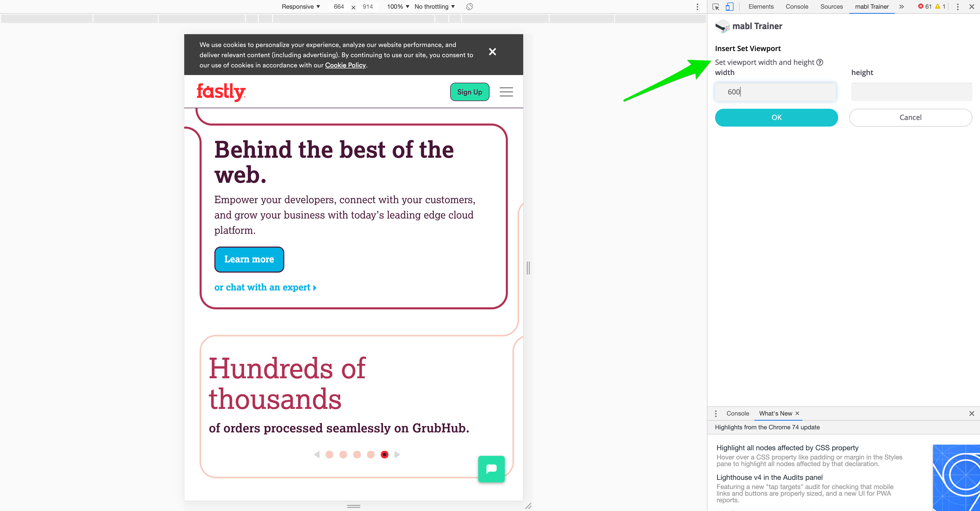Open the 100% zoom dropdown
The width and height of the screenshot is (980, 511).
click(x=398, y=6)
